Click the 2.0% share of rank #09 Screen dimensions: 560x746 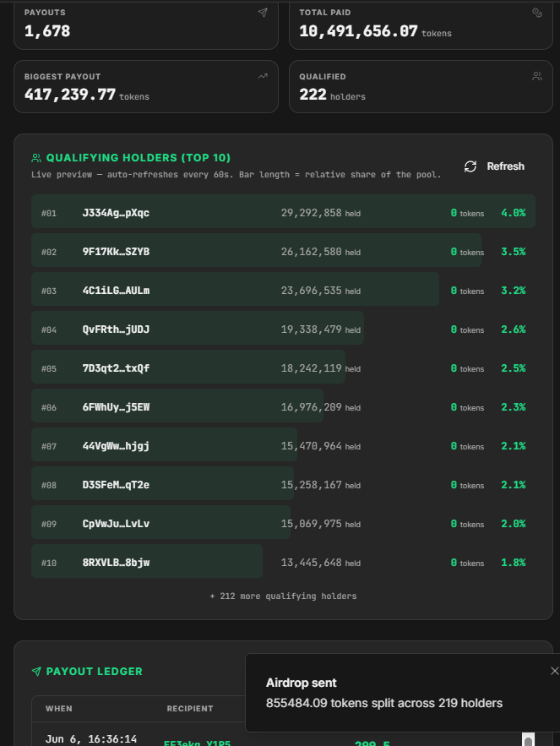514,524
